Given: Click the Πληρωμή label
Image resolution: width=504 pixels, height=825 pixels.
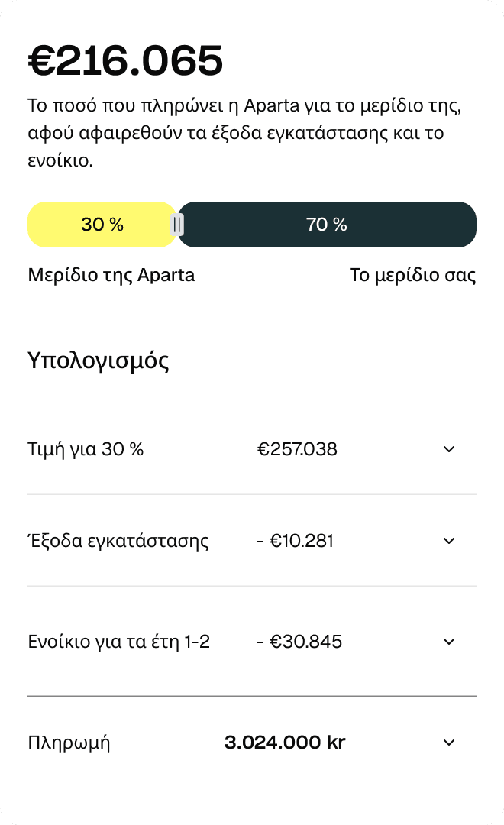Looking at the screenshot, I should (x=69, y=742).
